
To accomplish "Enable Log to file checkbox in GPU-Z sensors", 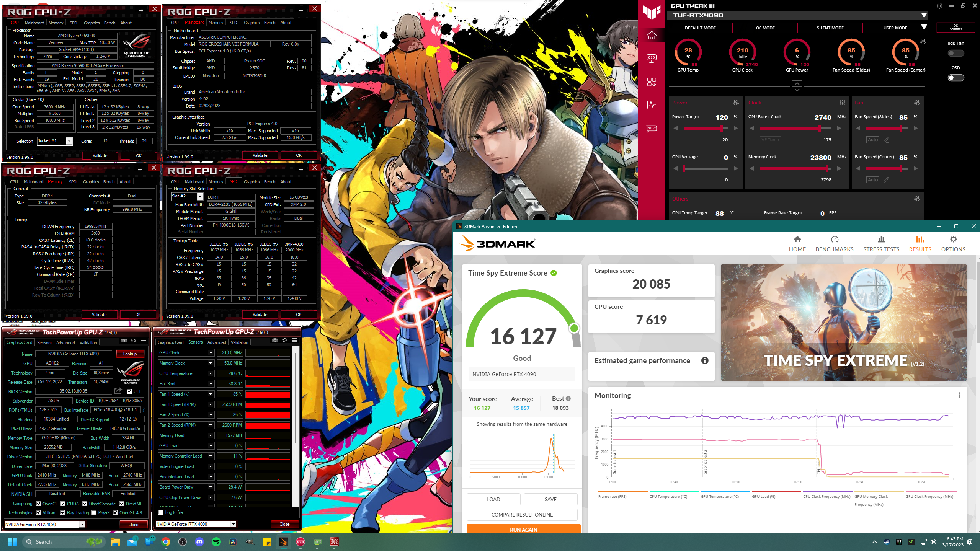I will coord(161,512).
